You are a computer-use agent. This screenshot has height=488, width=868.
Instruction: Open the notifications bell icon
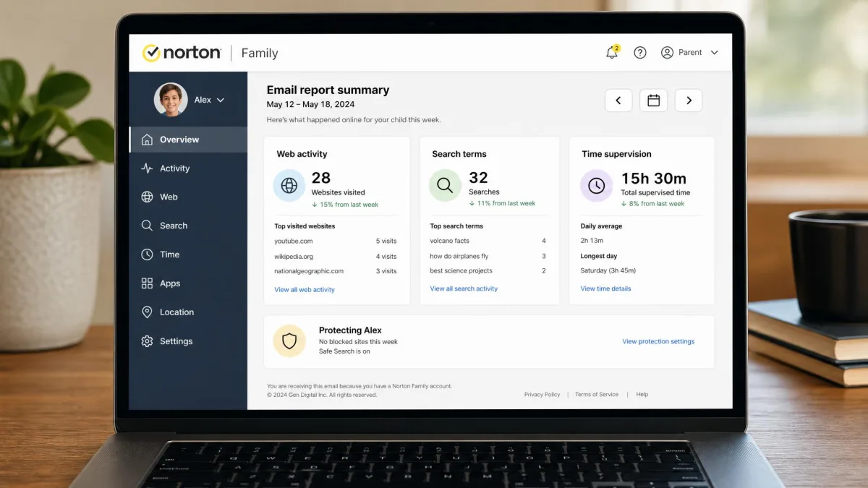click(612, 52)
